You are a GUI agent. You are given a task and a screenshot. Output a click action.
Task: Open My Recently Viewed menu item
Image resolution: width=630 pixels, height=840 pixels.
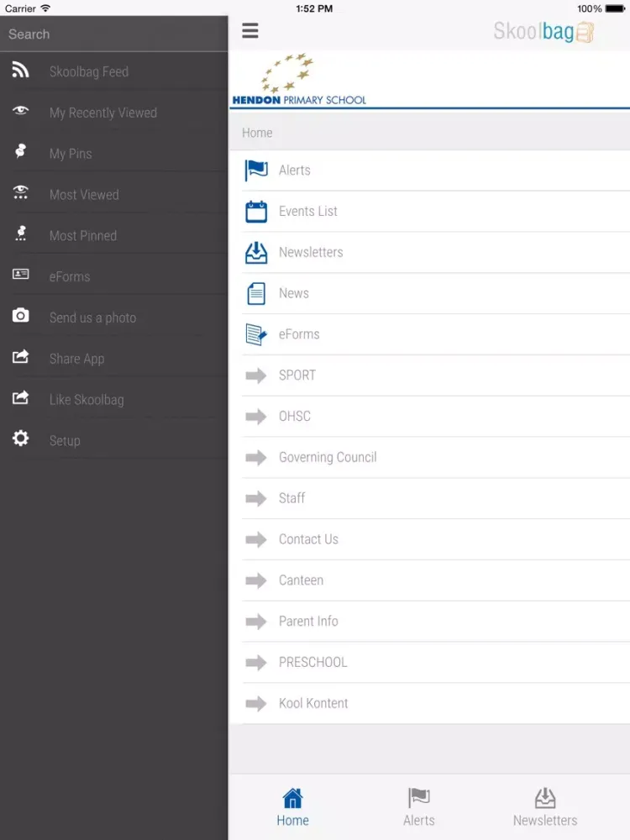click(x=113, y=113)
